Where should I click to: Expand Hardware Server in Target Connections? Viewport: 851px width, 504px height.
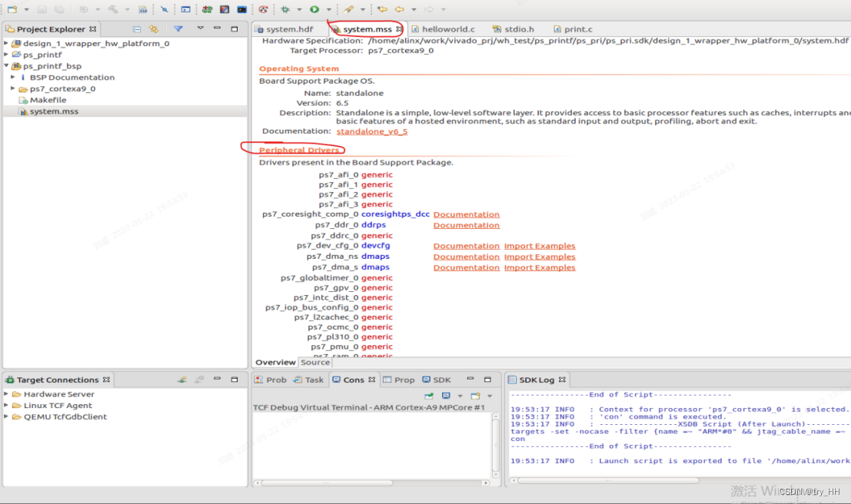(x=6, y=394)
